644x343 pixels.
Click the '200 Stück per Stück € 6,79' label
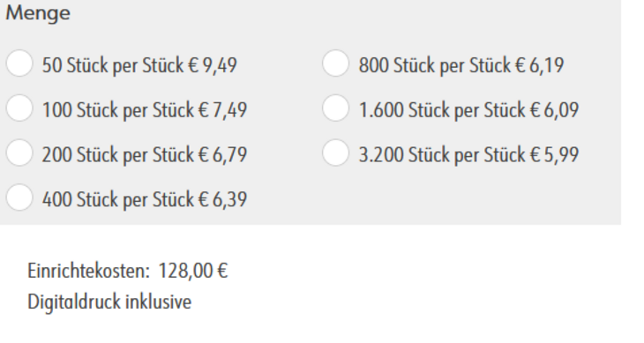click(145, 154)
